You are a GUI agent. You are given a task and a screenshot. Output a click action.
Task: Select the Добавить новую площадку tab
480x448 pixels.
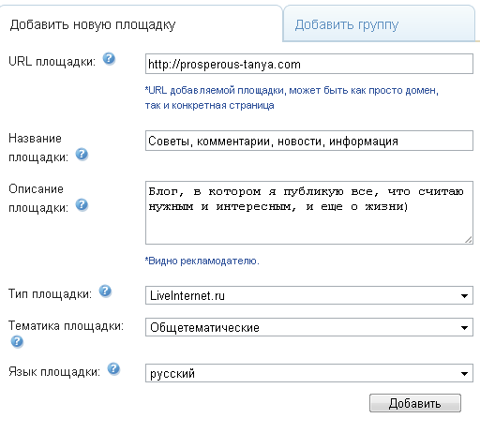pyautogui.click(x=141, y=23)
